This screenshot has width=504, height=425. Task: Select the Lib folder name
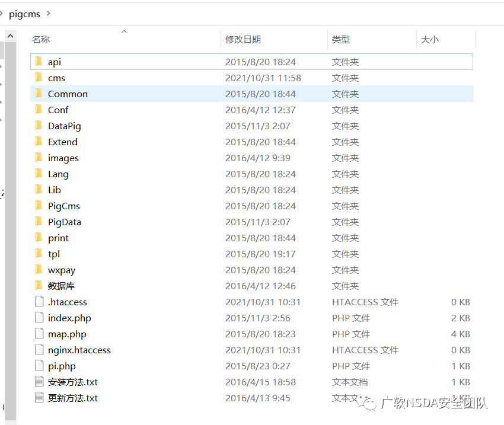(x=55, y=190)
